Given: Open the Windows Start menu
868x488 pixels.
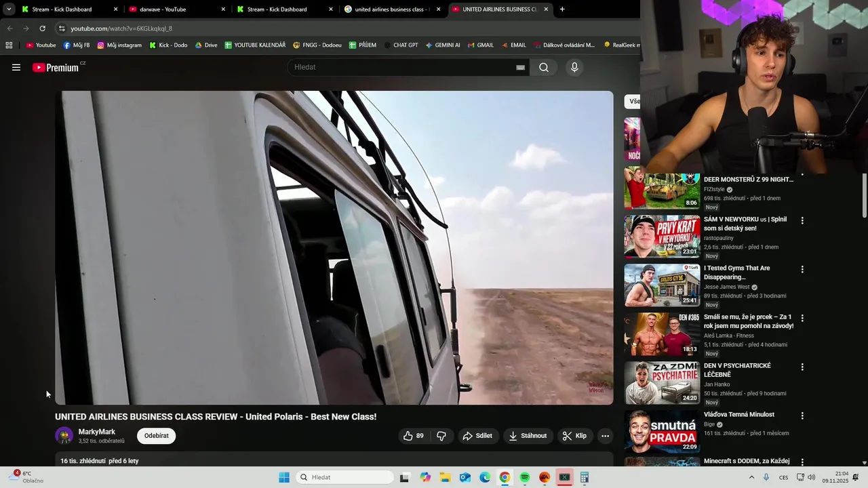Looking at the screenshot, I should click(x=284, y=477).
